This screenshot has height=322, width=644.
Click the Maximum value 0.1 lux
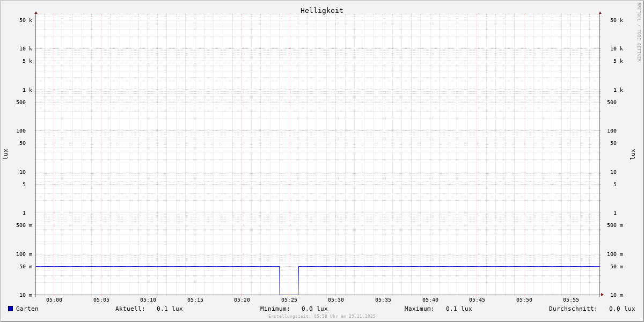pyautogui.click(x=459, y=309)
